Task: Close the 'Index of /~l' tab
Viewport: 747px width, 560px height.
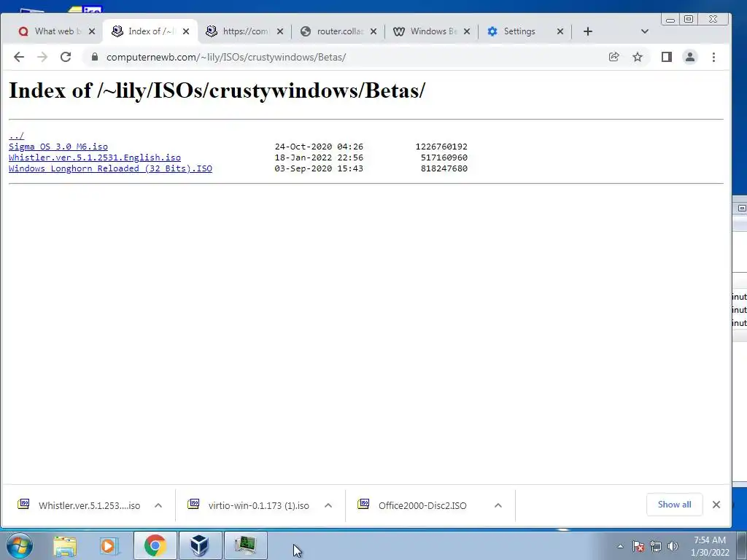Action: pos(186,31)
